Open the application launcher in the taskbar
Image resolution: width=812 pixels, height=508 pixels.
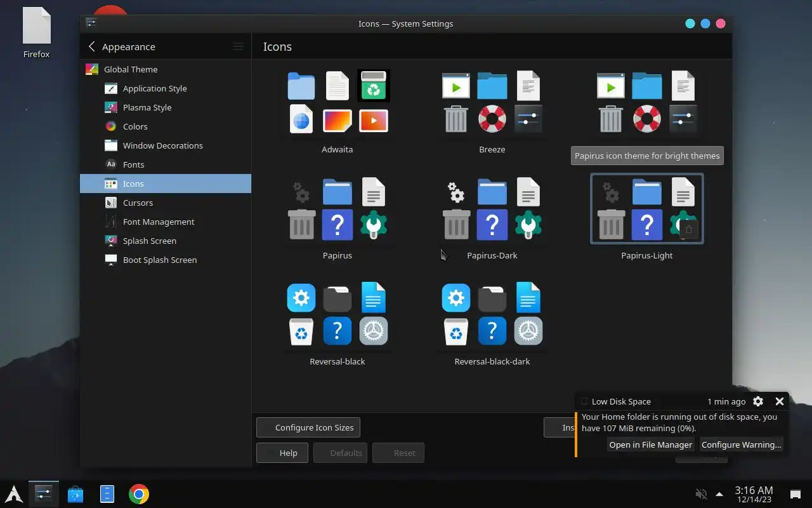point(14,494)
